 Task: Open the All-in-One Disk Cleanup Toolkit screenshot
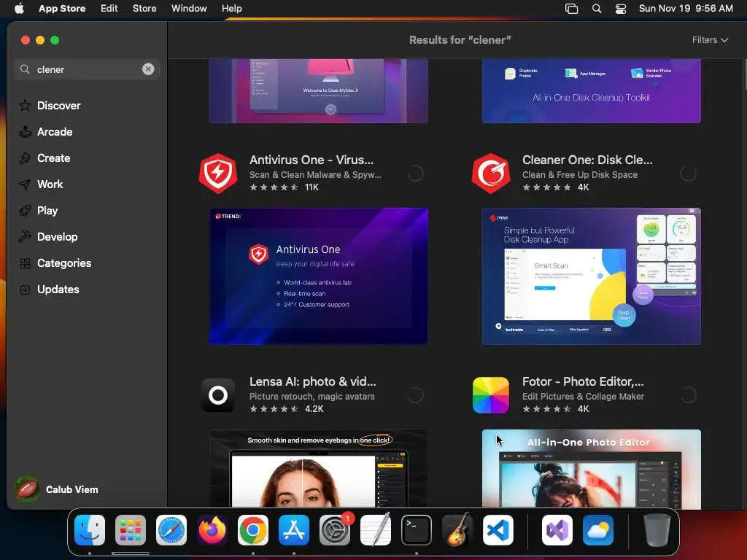pyautogui.click(x=591, y=91)
